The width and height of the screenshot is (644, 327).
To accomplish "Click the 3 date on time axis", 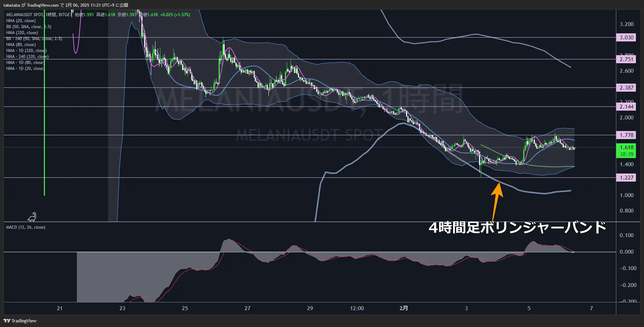I will coord(466,308).
